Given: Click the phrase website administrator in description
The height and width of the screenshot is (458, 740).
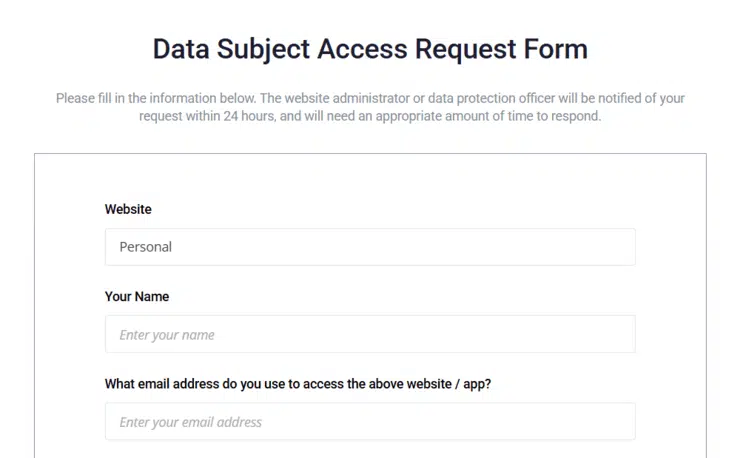Looking at the screenshot, I should point(341,99).
